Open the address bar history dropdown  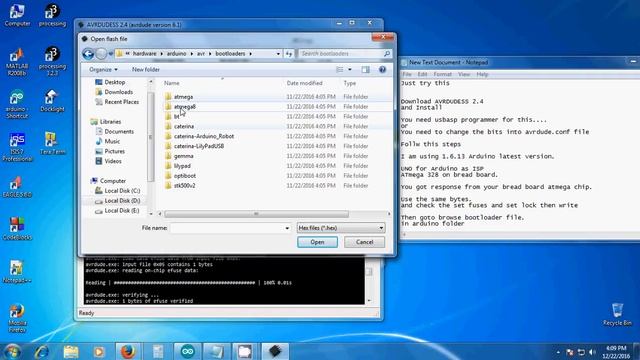point(278,53)
